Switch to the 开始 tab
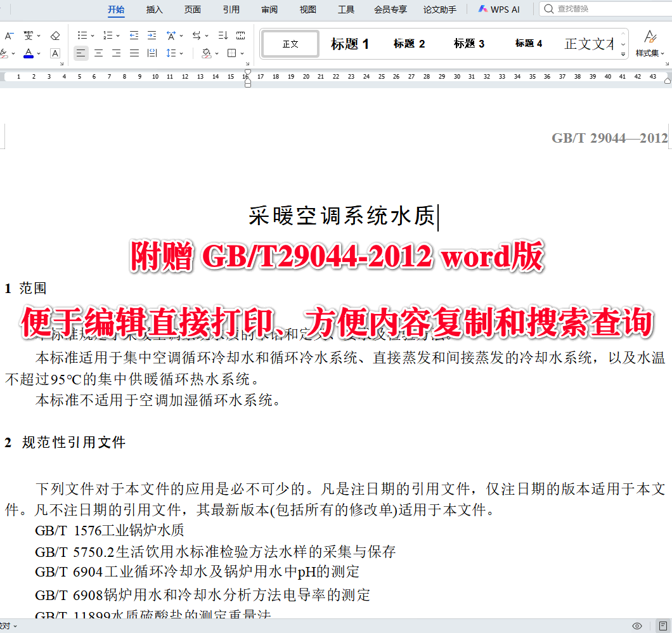The image size is (672, 633). [116, 10]
